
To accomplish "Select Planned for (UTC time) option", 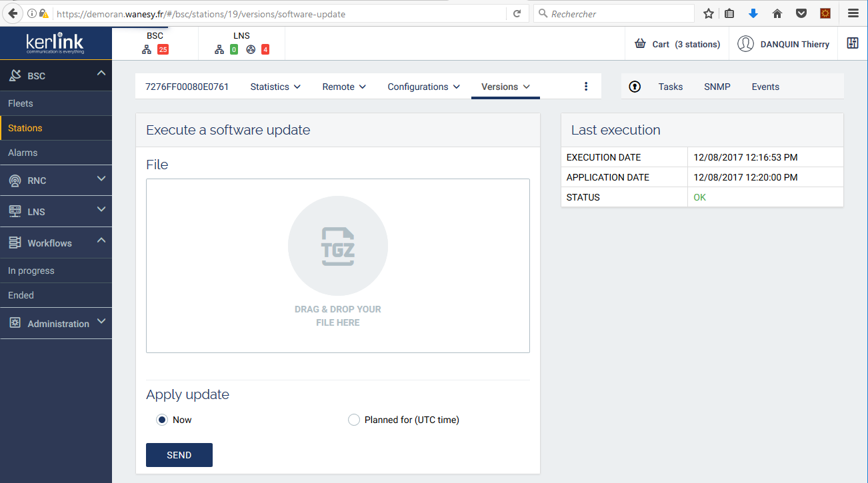I will pyautogui.click(x=354, y=420).
